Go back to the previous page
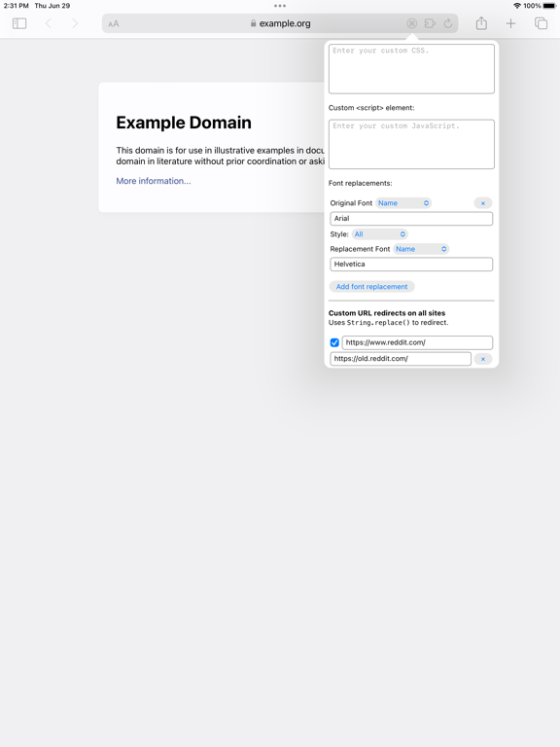This screenshot has width=560, height=747. point(48,23)
